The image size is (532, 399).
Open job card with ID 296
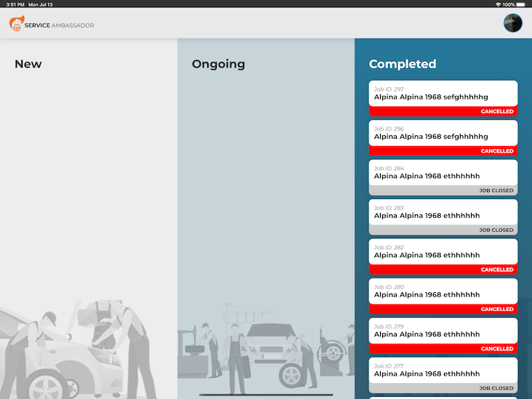(443, 138)
